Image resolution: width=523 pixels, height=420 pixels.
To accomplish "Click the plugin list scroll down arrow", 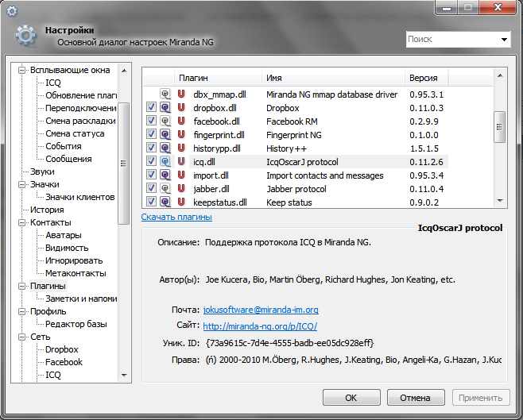I will point(500,201).
